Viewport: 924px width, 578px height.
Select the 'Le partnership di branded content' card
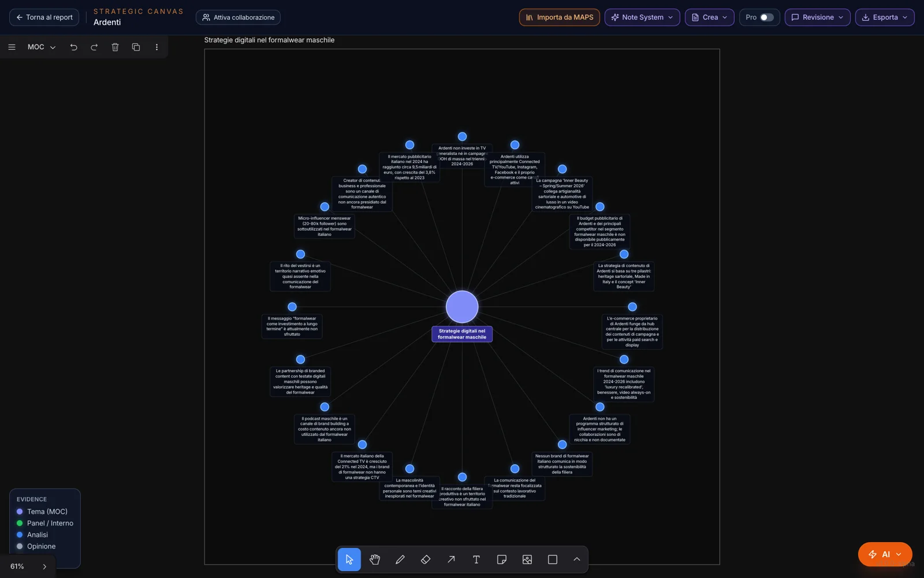pos(300,381)
